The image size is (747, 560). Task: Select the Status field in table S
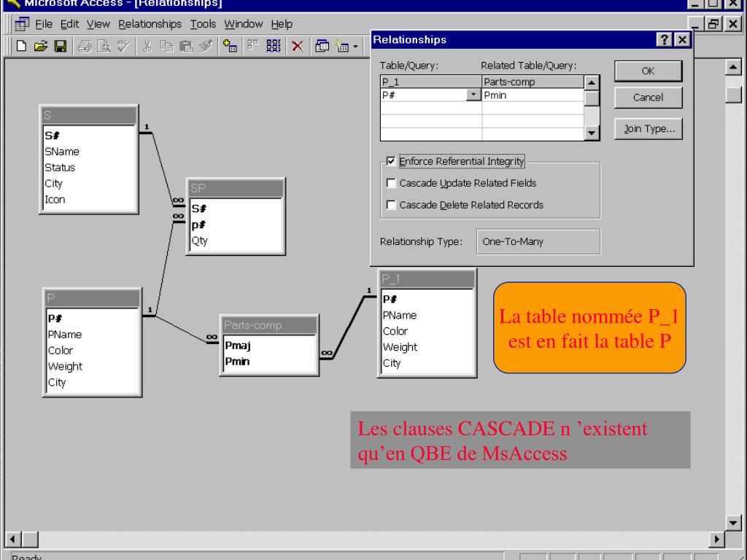pos(90,168)
